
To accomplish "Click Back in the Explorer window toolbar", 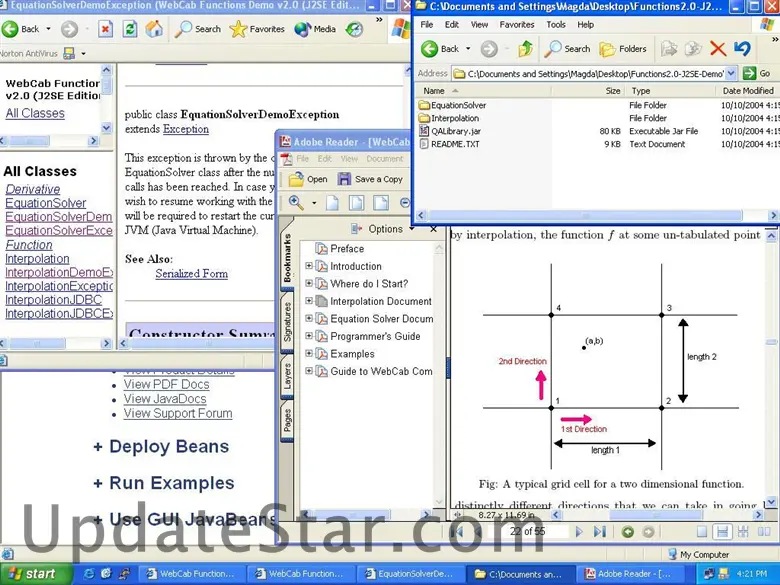I will point(440,49).
